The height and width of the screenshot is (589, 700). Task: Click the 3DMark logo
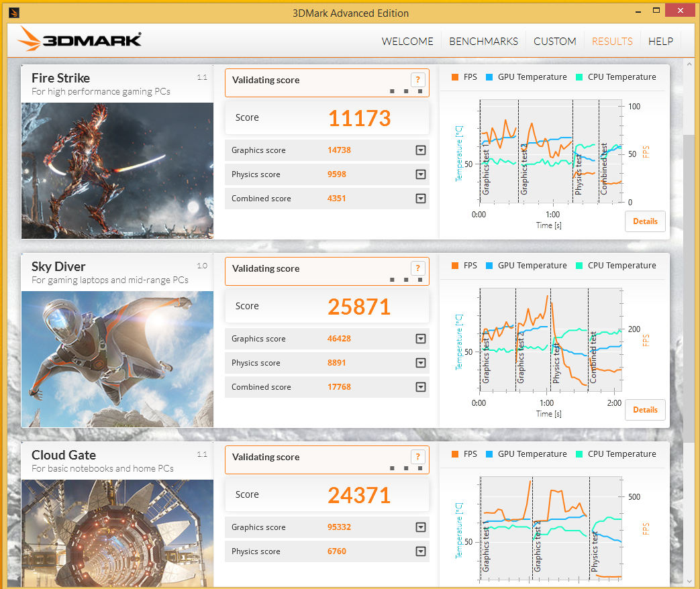point(79,40)
